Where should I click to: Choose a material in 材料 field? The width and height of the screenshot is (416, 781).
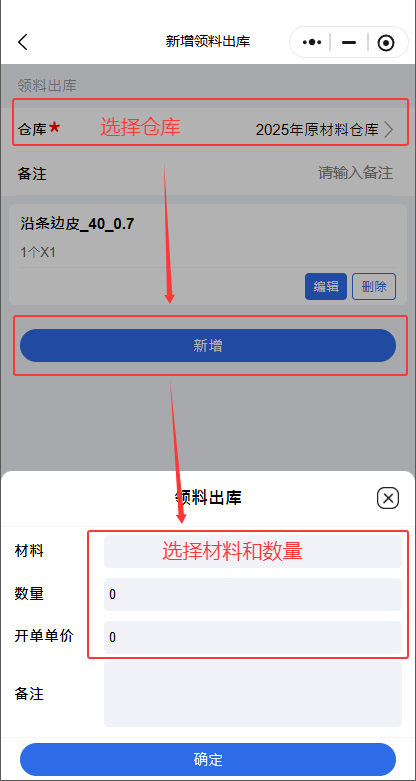253,551
